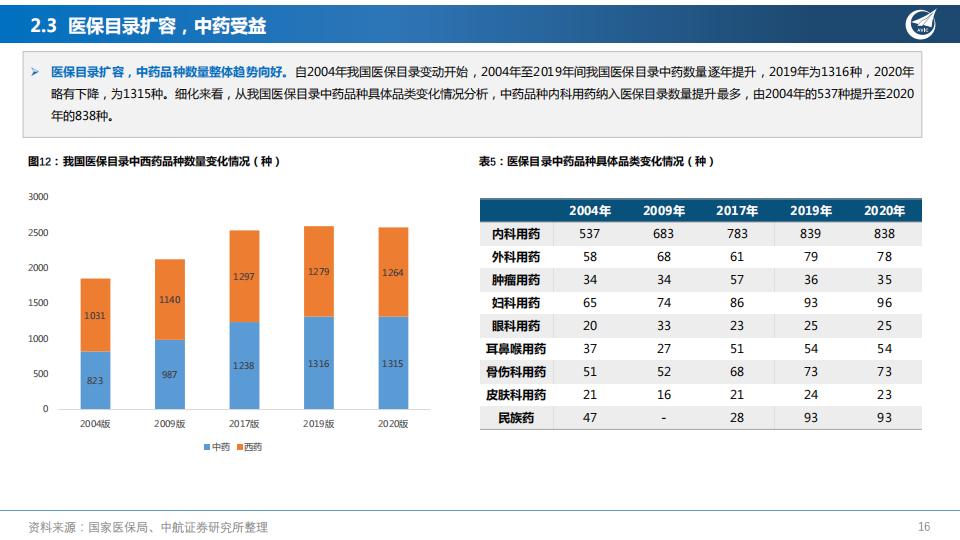Viewport: 960px width, 540px height.
Task: Click the blue 中药 legend swatch
Action: click(207, 448)
